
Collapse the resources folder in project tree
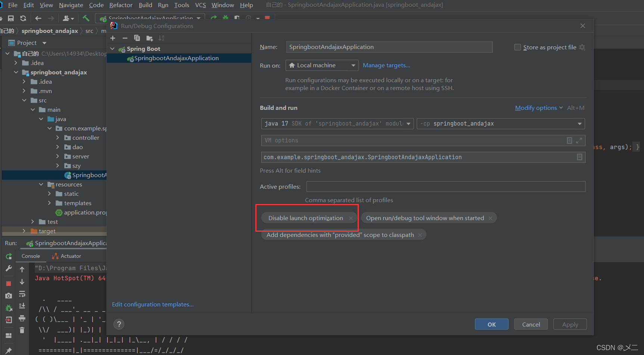coord(41,184)
